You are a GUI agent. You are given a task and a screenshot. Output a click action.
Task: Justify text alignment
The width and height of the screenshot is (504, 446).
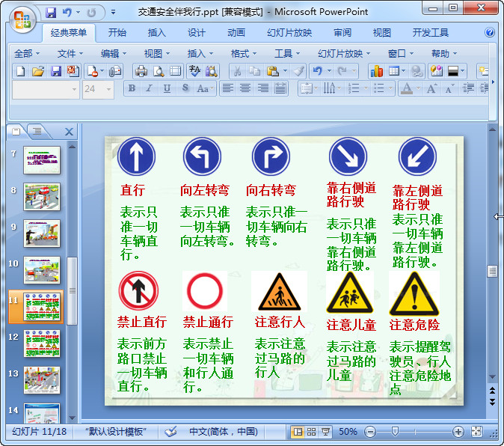point(280,88)
